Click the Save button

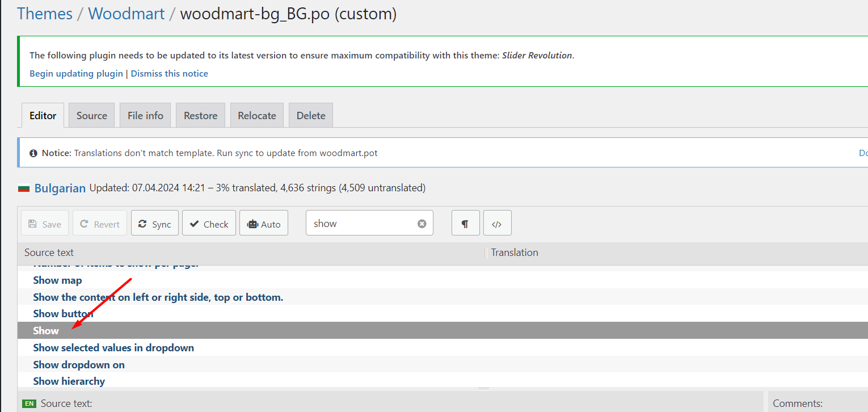click(45, 223)
